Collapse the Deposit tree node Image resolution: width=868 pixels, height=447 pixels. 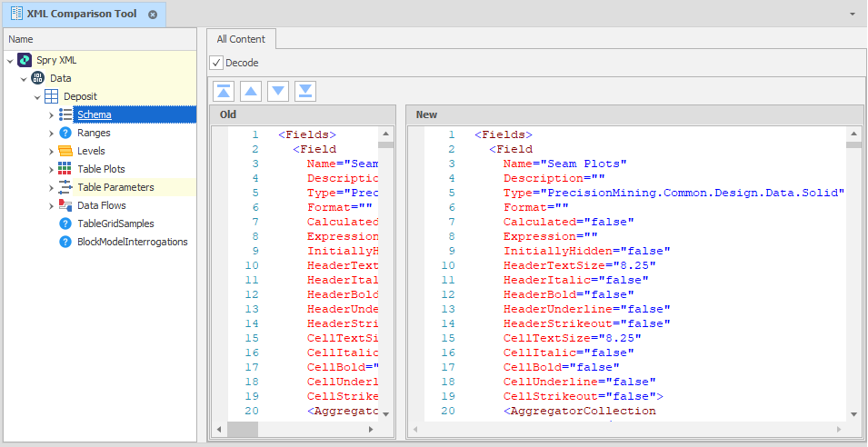coord(37,96)
